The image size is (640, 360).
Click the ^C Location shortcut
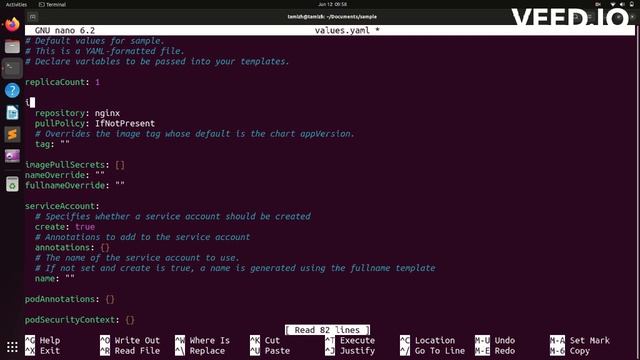[x=427, y=340]
